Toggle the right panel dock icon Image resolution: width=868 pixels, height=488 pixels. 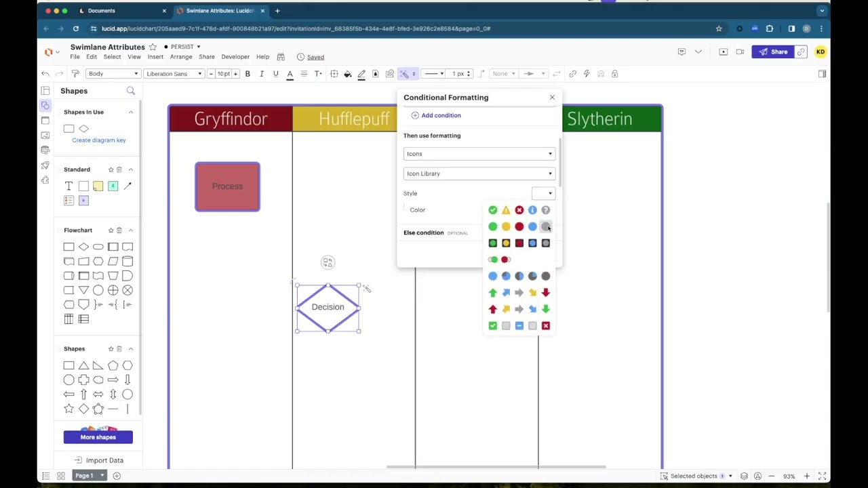point(822,74)
